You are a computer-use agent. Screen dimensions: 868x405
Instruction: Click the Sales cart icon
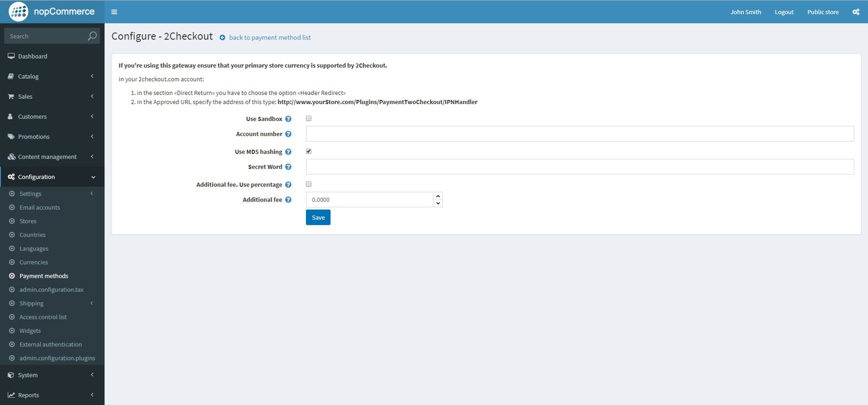(11, 97)
